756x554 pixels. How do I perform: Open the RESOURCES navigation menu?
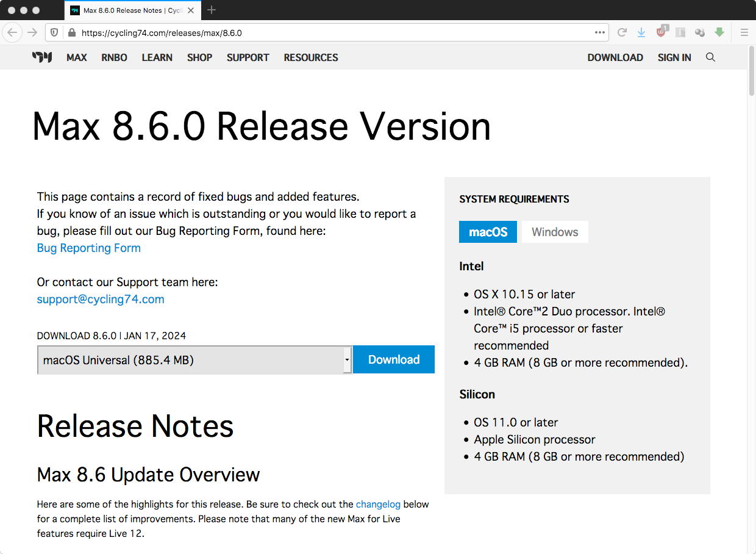click(311, 57)
